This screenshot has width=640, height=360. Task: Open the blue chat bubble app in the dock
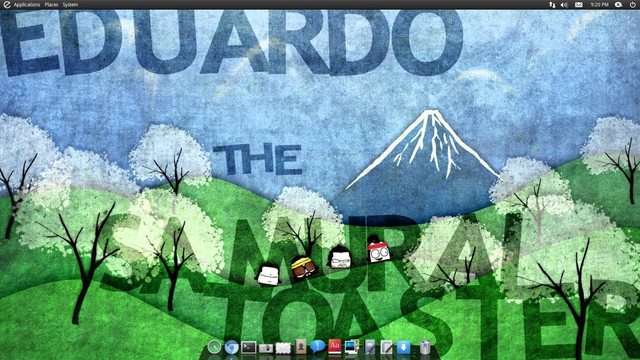click(x=317, y=347)
